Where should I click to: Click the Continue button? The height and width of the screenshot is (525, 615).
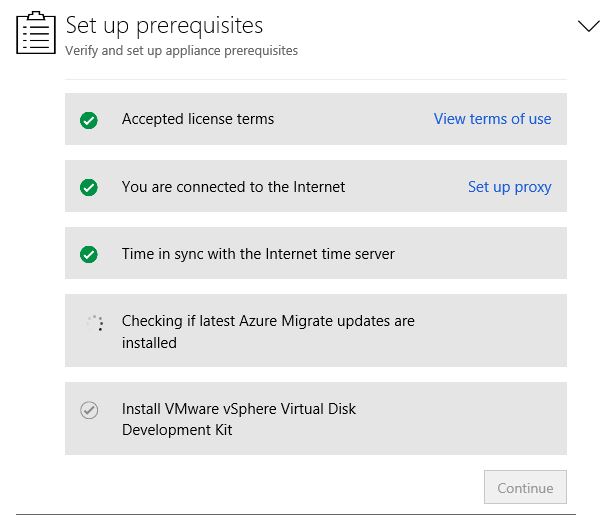525,487
